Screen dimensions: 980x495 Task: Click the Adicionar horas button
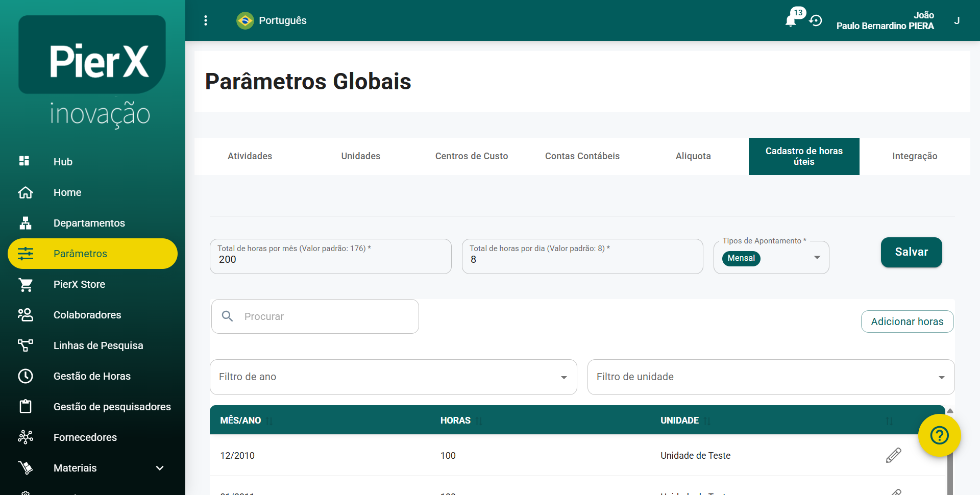point(907,321)
